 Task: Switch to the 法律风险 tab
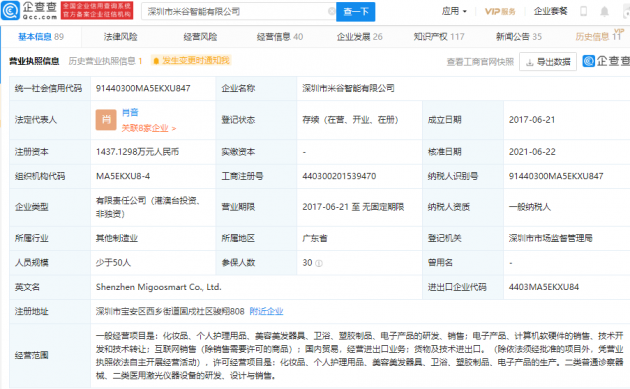pyautogui.click(x=121, y=37)
